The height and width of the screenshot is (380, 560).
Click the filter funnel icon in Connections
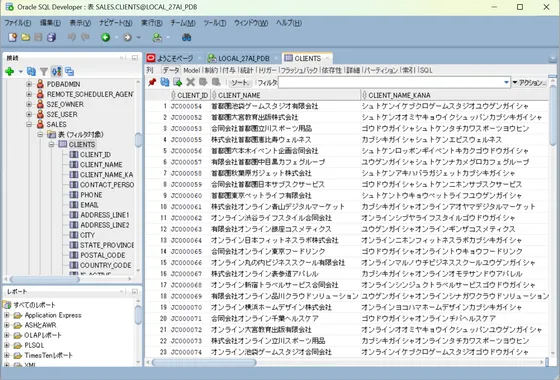pos(44,71)
